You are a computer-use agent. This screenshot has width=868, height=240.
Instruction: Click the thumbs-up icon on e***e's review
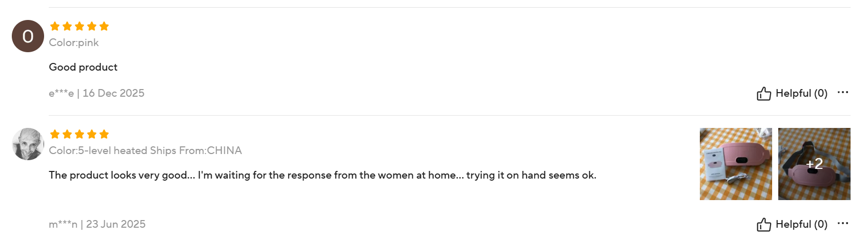[x=763, y=94]
